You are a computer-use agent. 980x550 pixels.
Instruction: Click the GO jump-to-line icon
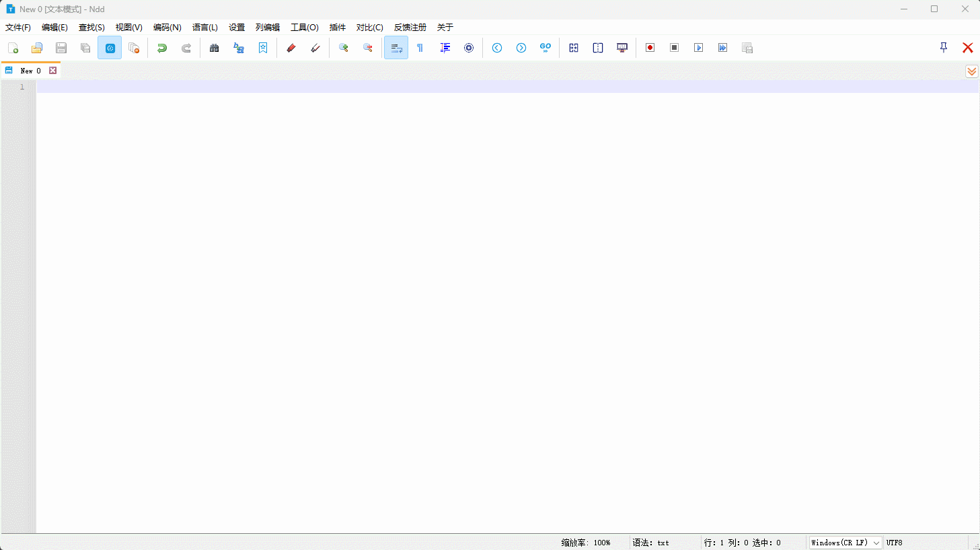pos(545,48)
